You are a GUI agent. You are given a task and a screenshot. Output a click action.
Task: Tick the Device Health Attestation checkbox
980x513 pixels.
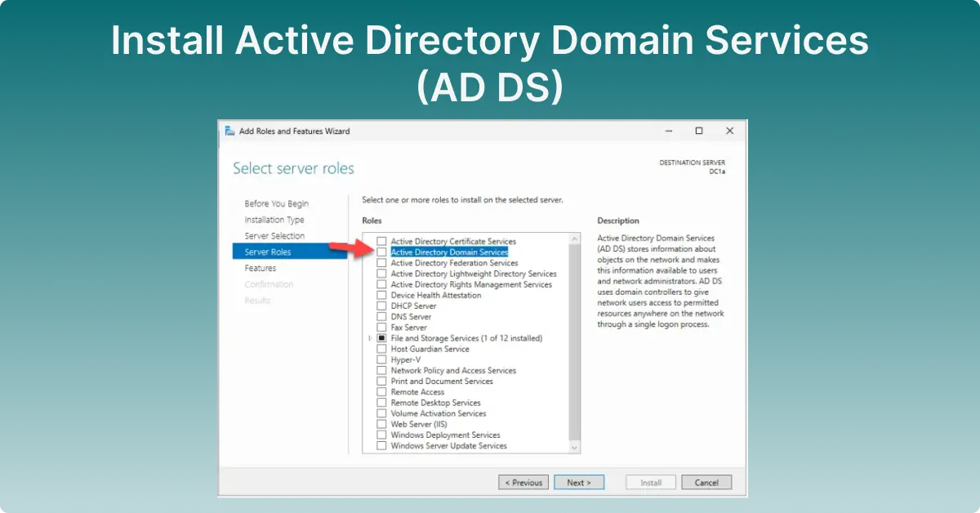381,295
